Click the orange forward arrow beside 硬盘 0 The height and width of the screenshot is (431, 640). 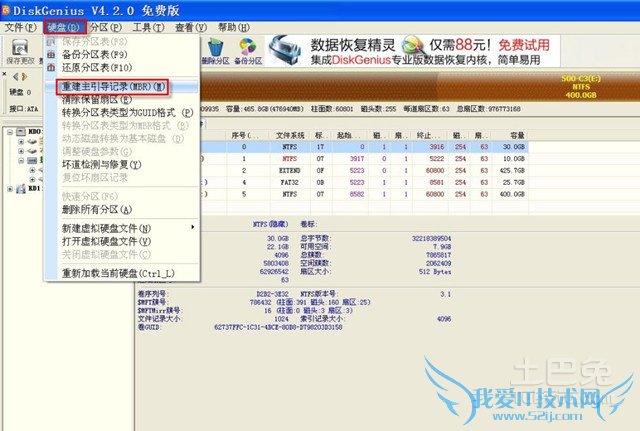pos(25,76)
